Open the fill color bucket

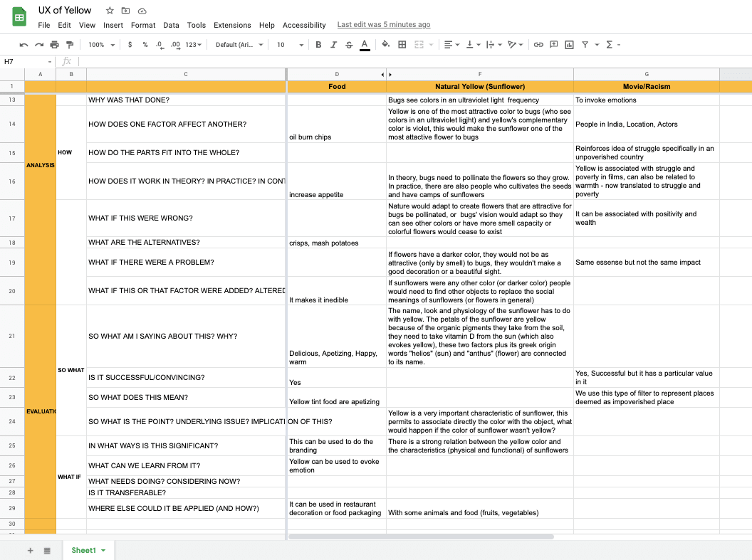click(x=385, y=45)
